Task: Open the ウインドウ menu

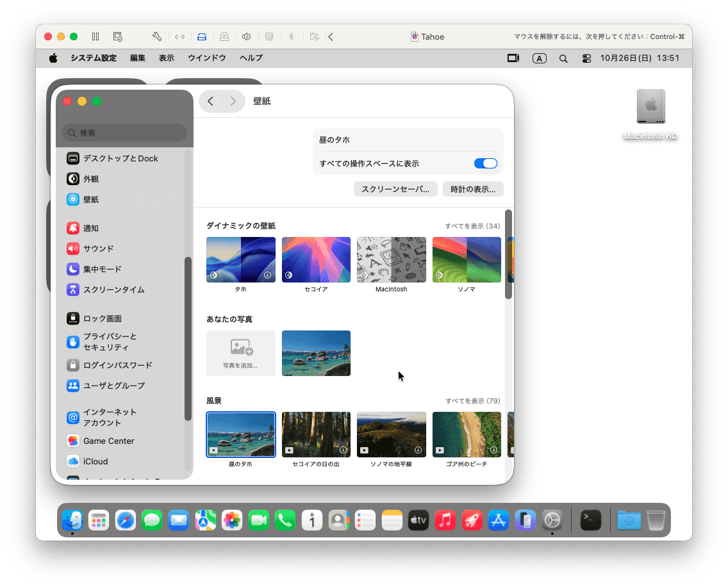Action: point(206,58)
